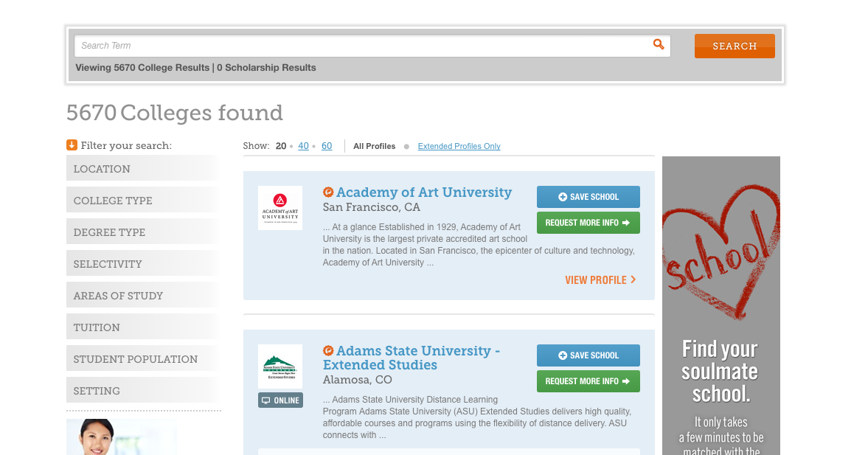This screenshot has height=455, width=868.
Task: Show 40 results per page
Action: (x=303, y=146)
